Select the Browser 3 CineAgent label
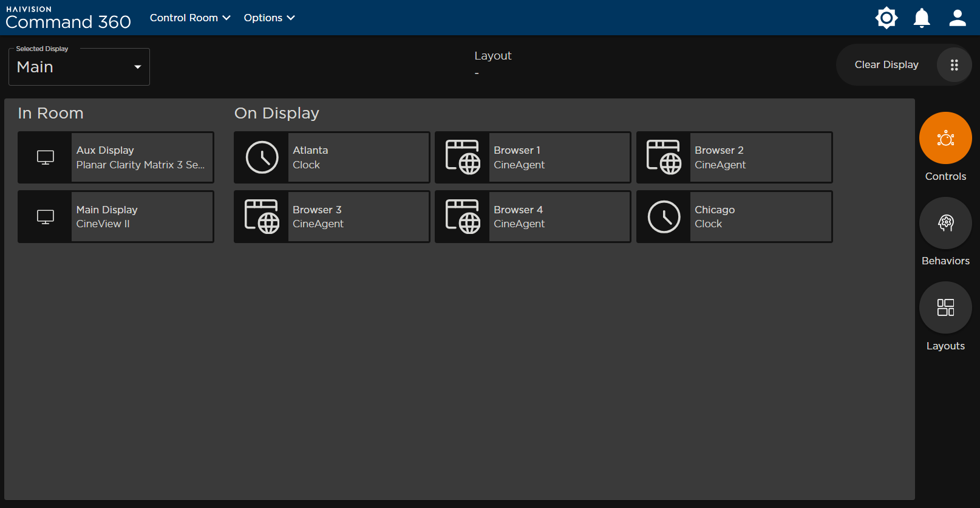The width and height of the screenshot is (980, 508). click(318, 217)
